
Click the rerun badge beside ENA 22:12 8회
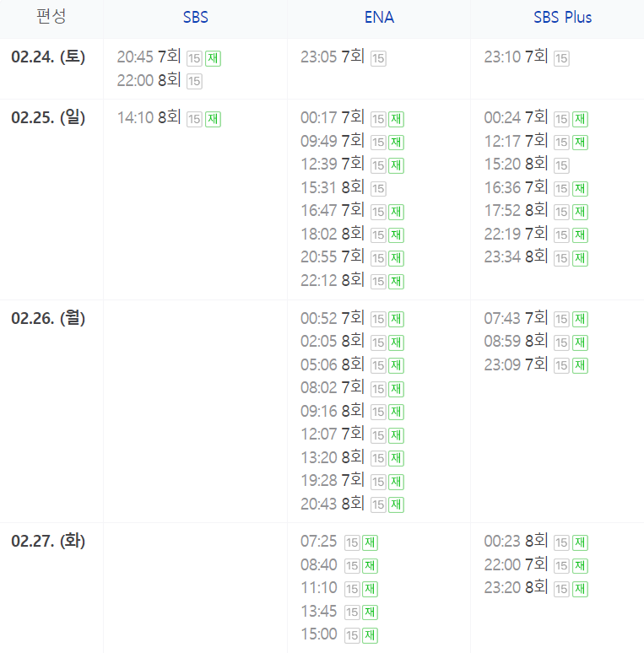[396, 282]
